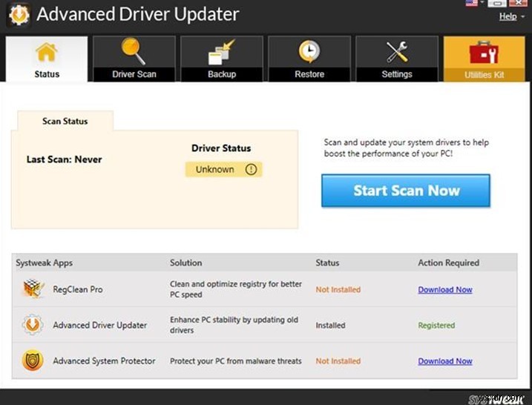
Task: Click the house icon on the Status tab
Action: [x=47, y=52]
